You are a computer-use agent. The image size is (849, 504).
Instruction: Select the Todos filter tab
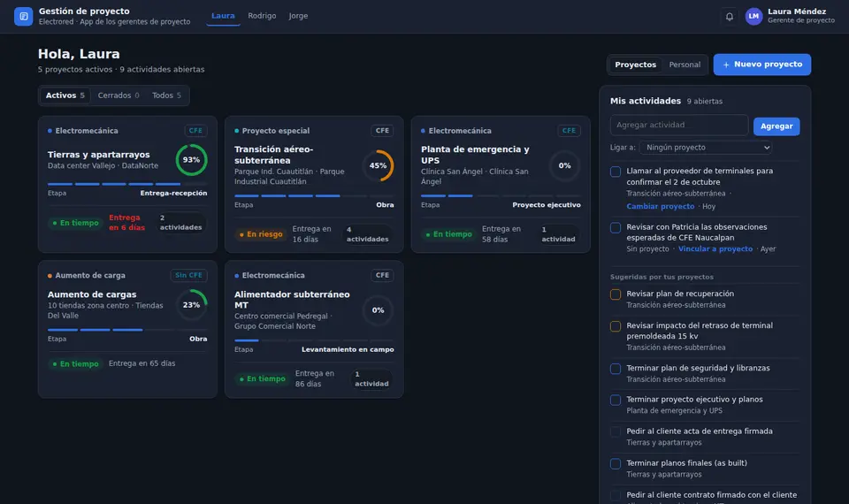click(x=167, y=95)
